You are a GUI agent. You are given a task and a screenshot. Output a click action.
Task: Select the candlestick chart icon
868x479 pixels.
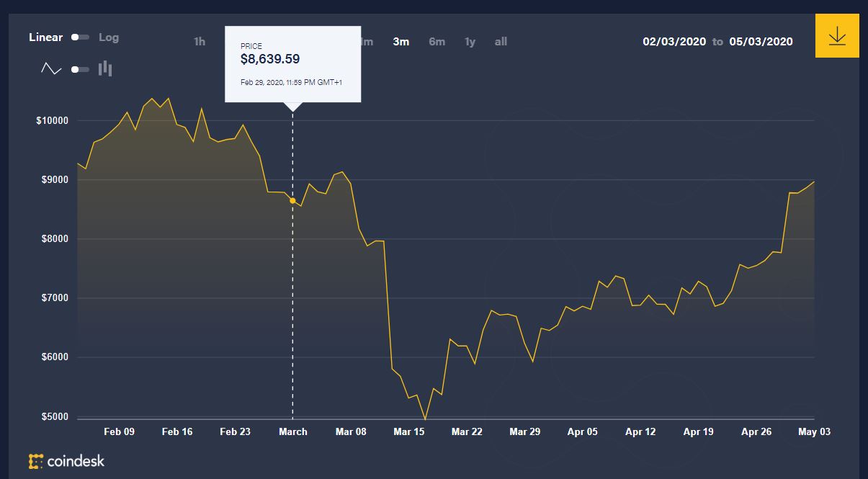(x=105, y=68)
